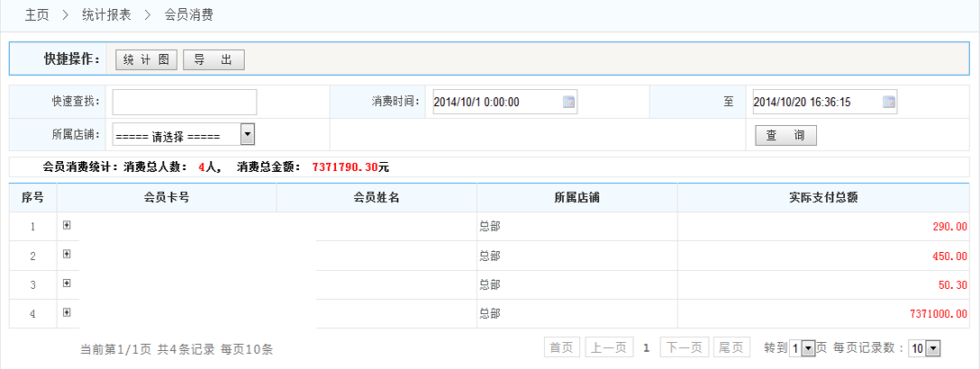Click the 首页 first page button

pyautogui.click(x=562, y=347)
